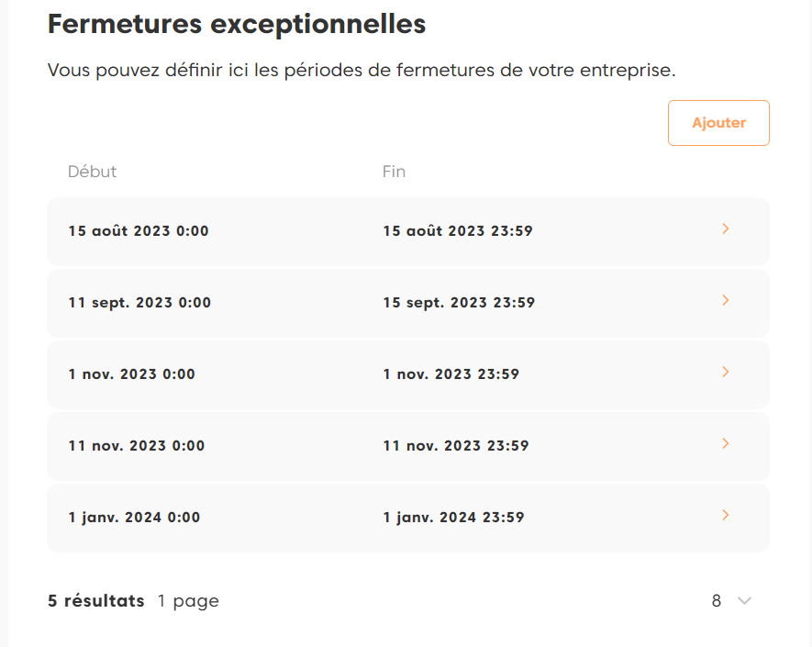This screenshot has height=647, width=812.
Task: Open the 15 août 2023 closure chevron
Action: [725, 229]
